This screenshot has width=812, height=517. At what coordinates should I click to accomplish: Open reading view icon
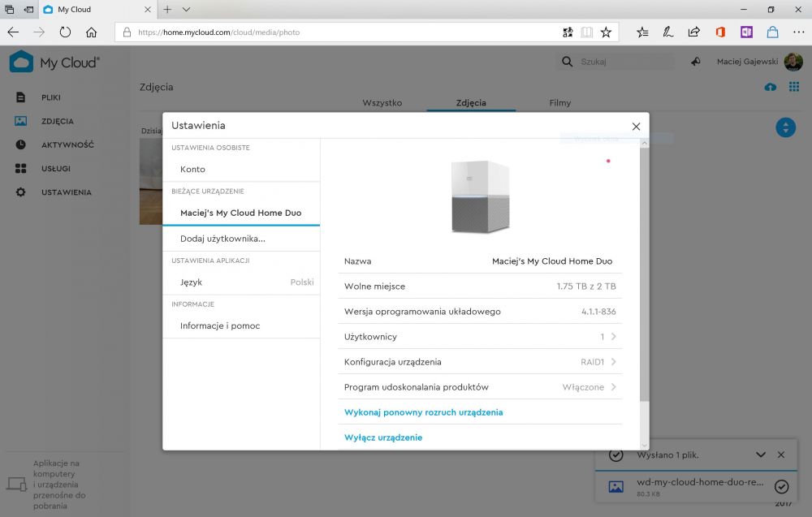(587, 32)
